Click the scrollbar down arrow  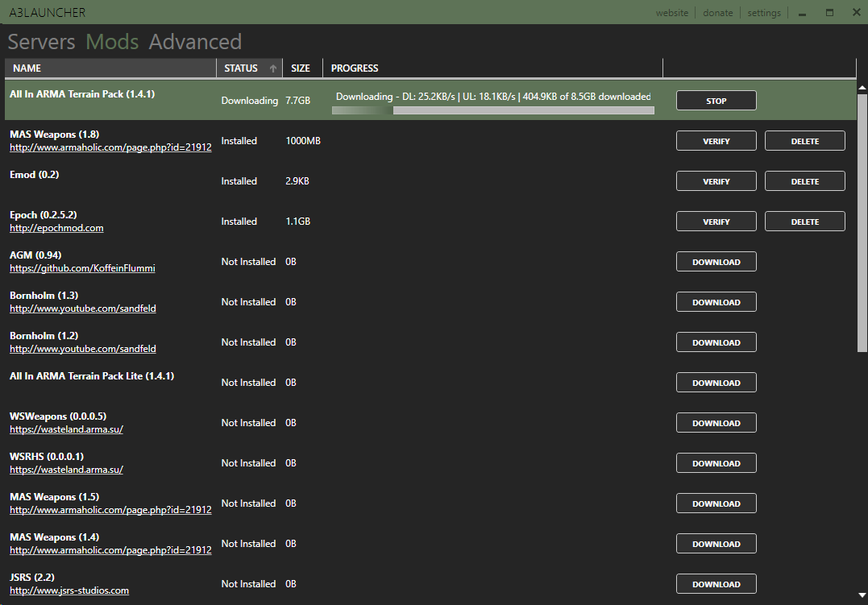[862, 595]
